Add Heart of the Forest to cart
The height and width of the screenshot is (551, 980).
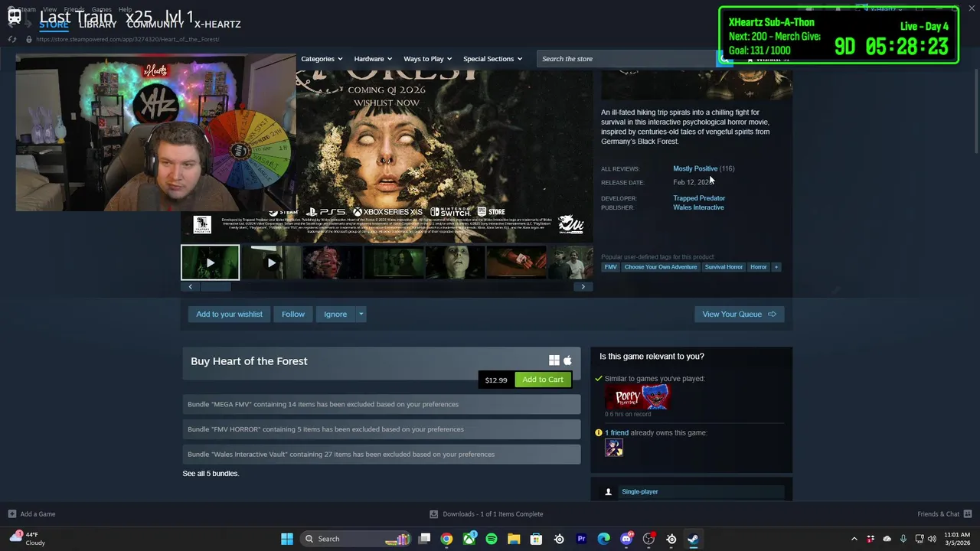(x=543, y=380)
